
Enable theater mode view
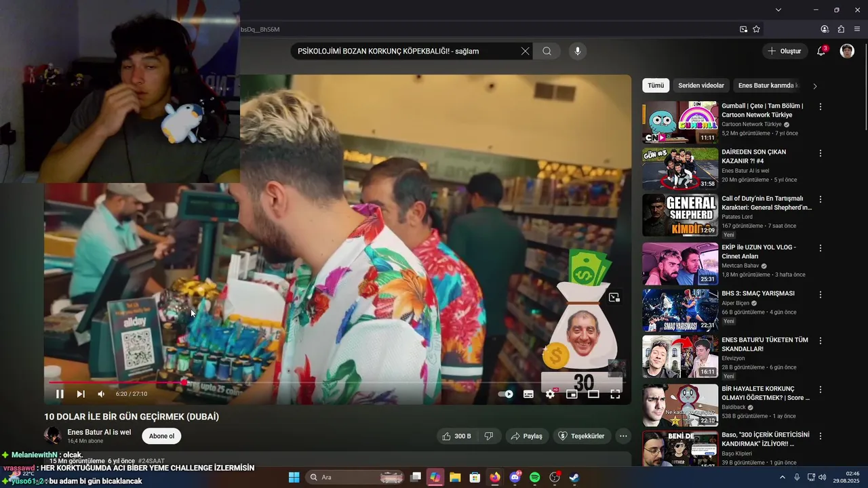tap(593, 394)
